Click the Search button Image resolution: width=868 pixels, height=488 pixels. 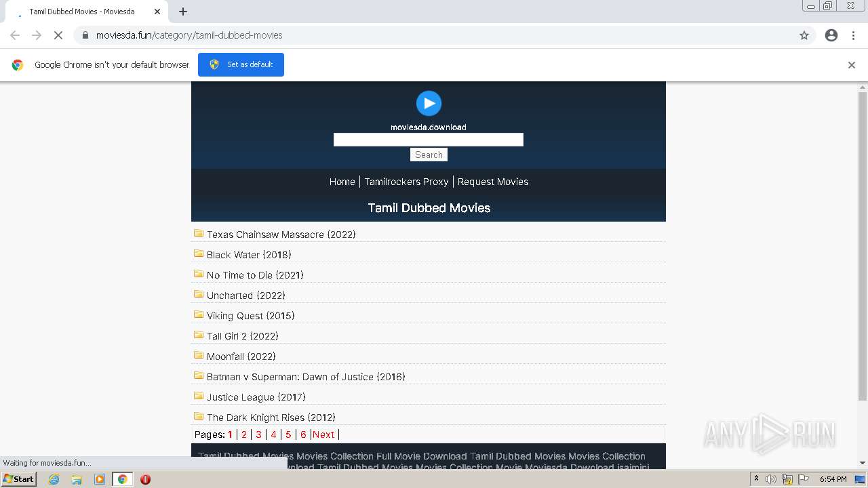point(429,155)
